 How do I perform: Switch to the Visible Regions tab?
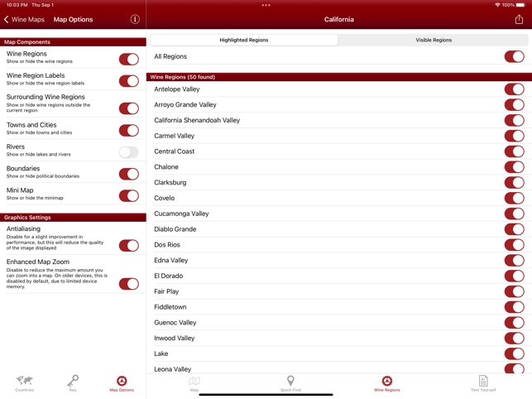coord(434,40)
